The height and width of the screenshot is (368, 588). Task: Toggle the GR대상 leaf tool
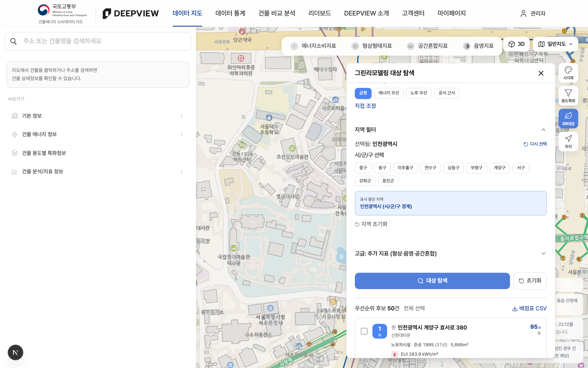pyautogui.click(x=568, y=119)
